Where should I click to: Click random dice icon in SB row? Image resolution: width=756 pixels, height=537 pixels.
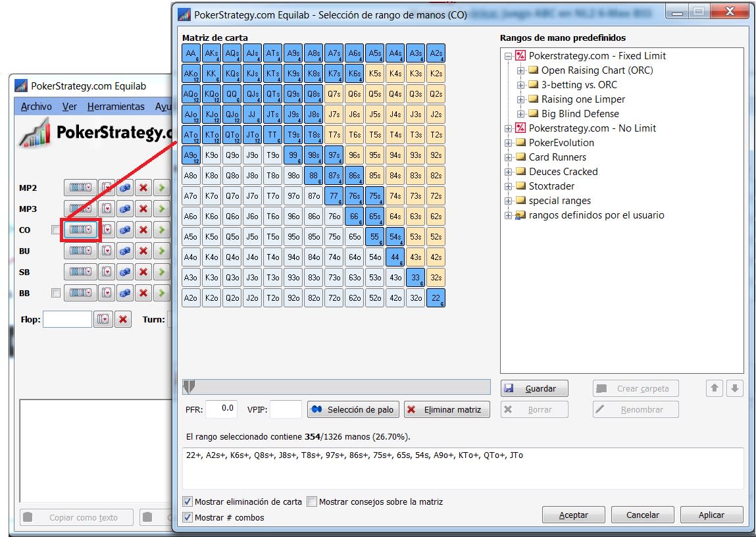[x=125, y=272]
